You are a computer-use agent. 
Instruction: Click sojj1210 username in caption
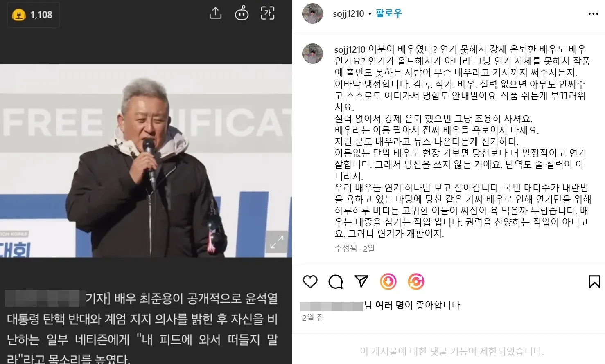(350, 49)
